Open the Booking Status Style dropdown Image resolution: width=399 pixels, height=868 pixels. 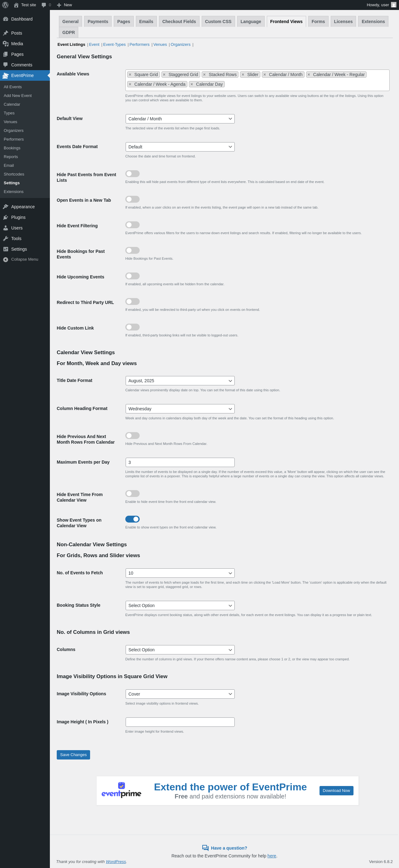click(180, 605)
